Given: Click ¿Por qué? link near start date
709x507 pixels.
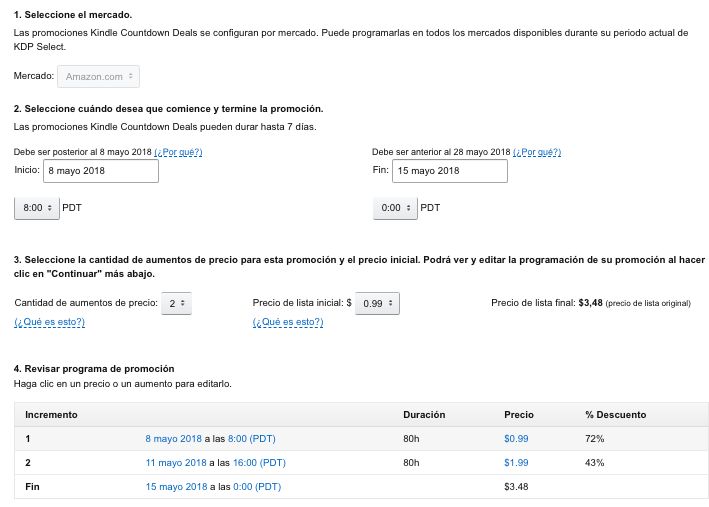Looking at the screenshot, I should coord(178,152).
